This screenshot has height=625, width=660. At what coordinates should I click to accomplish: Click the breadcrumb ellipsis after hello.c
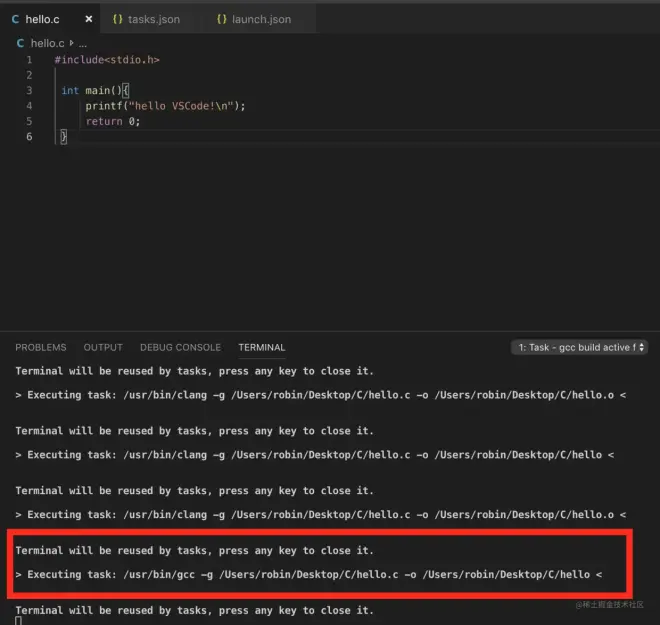tap(82, 44)
